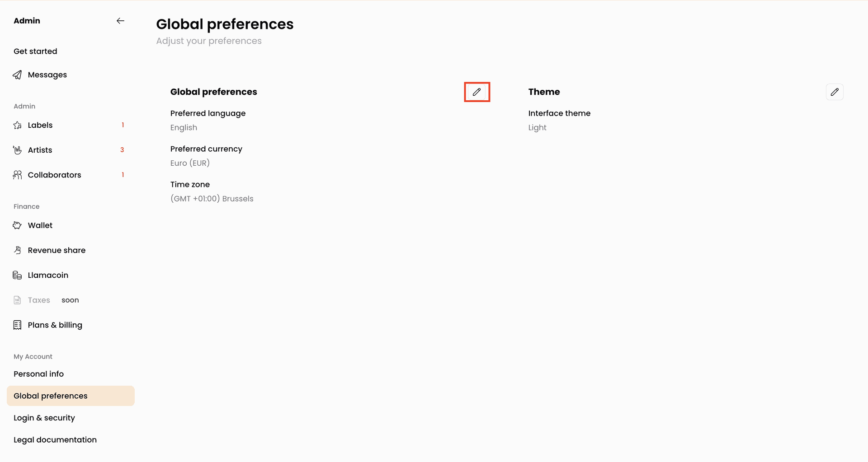Click the Euro (EUR) currency value
Screen dimensions: 868x462
(190, 163)
